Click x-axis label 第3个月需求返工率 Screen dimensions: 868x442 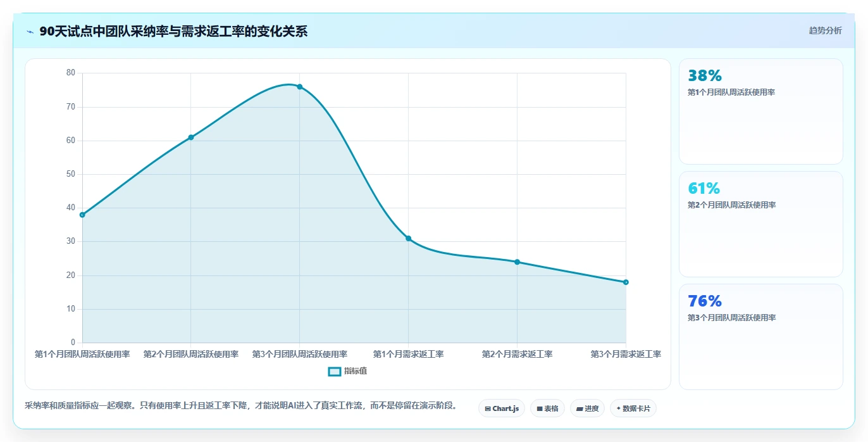coord(626,355)
